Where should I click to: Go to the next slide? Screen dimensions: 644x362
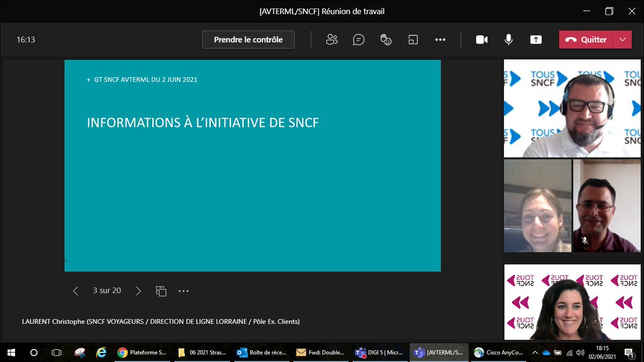[138, 291]
